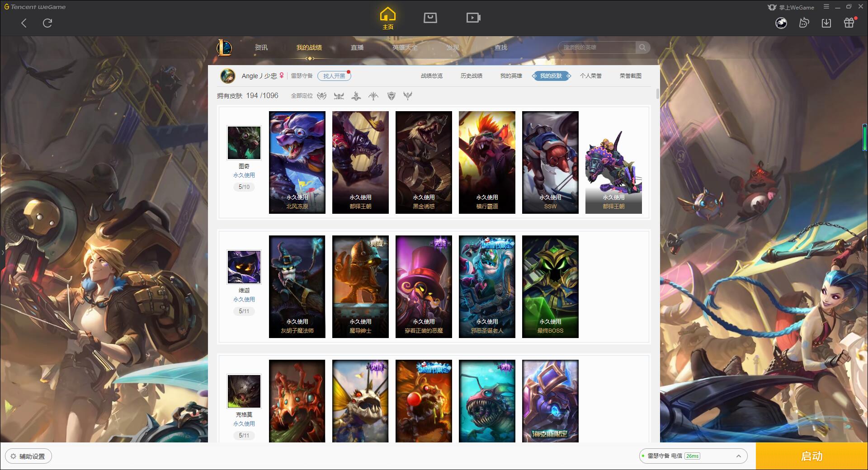Open the 横行霸道 skin card
Viewport: 868px width, 470px height.
click(487, 162)
